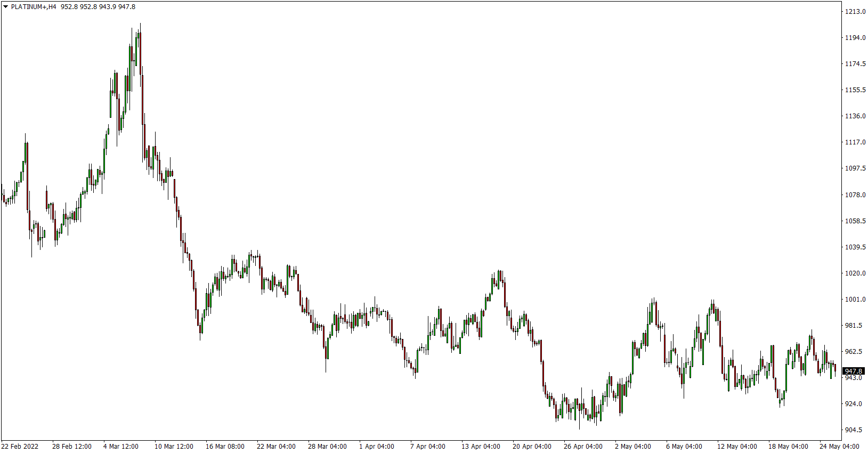Click the 10 Mar 12:00 time label
Image resolution: width=868 pixels, height=453 pixels.
174,447
